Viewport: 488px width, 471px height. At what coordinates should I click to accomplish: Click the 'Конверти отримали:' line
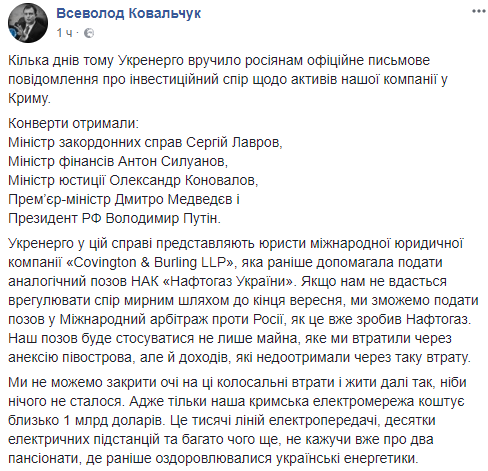pyautogui.click(x=73, y=124)
